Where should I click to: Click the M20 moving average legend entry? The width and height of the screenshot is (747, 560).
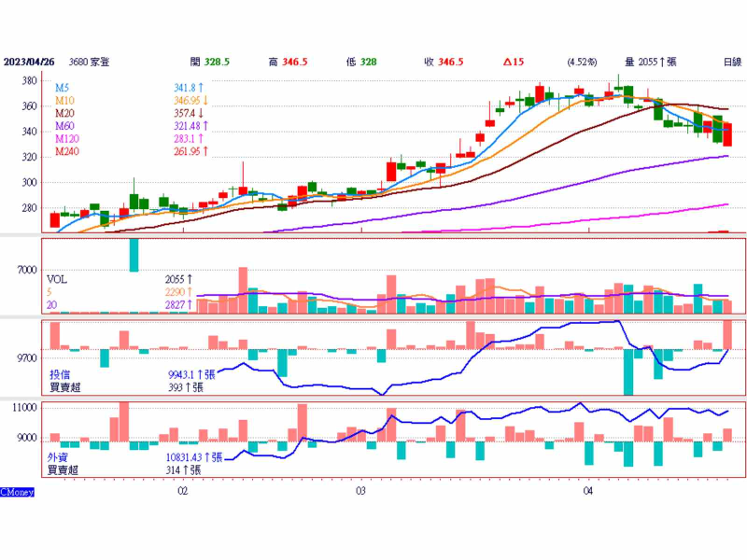click(x=64, y=112)
